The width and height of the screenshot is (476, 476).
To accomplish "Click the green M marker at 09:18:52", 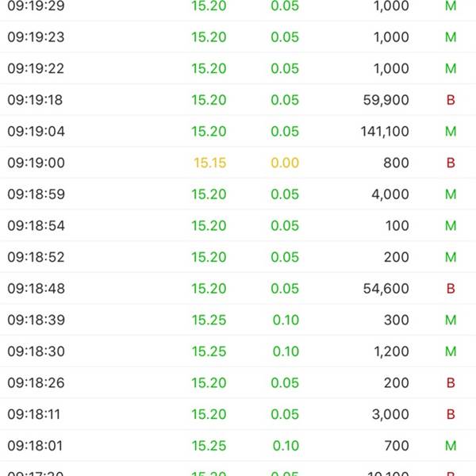I will click(x=451, y=257).
